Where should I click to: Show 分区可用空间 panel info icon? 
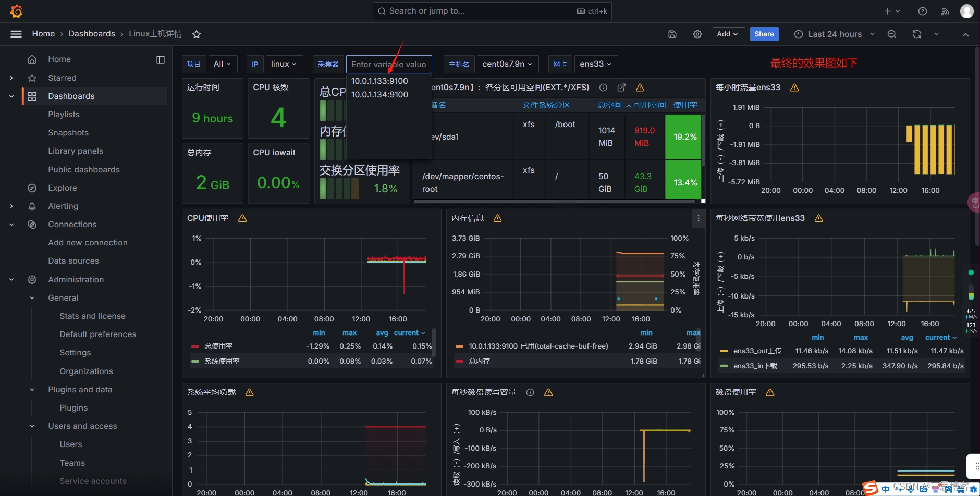(x=603, y=88)
